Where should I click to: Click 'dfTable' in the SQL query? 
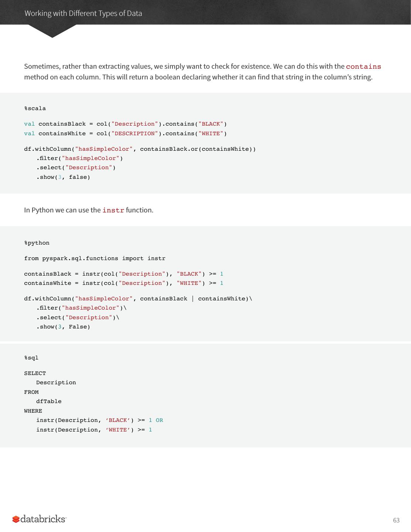coord(49,401)
